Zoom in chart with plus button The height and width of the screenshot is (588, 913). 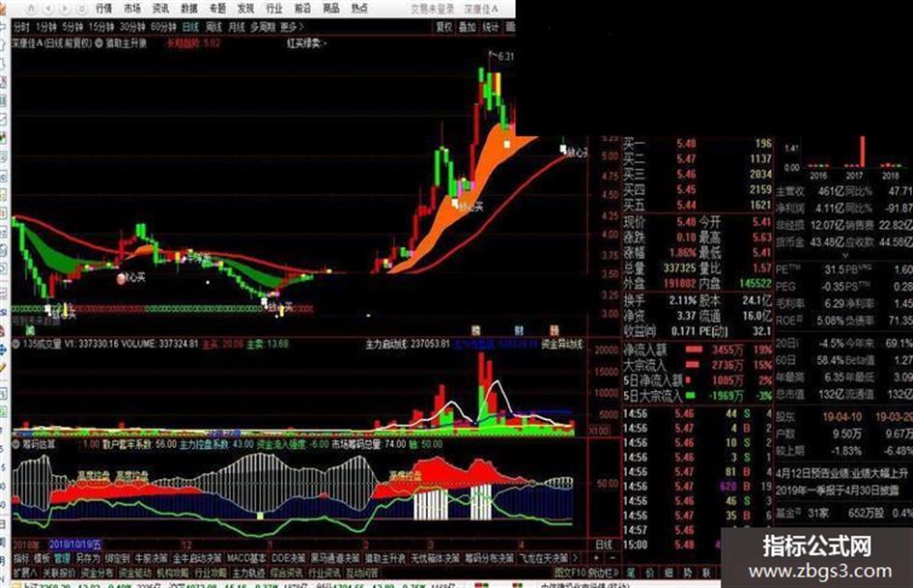596,558
